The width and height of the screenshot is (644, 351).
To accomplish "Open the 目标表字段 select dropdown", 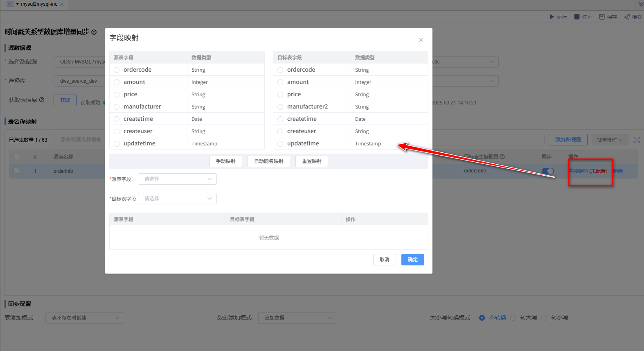I will point(177,199).
